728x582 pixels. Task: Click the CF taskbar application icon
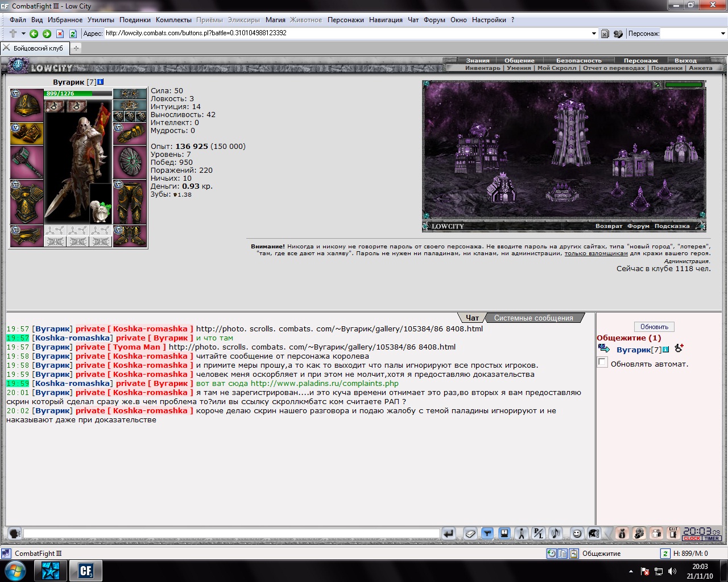[86, 571]
